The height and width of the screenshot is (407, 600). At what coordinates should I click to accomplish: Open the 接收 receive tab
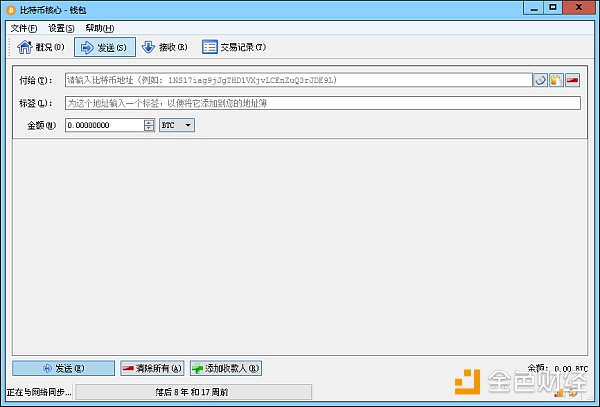coord(165,47)
